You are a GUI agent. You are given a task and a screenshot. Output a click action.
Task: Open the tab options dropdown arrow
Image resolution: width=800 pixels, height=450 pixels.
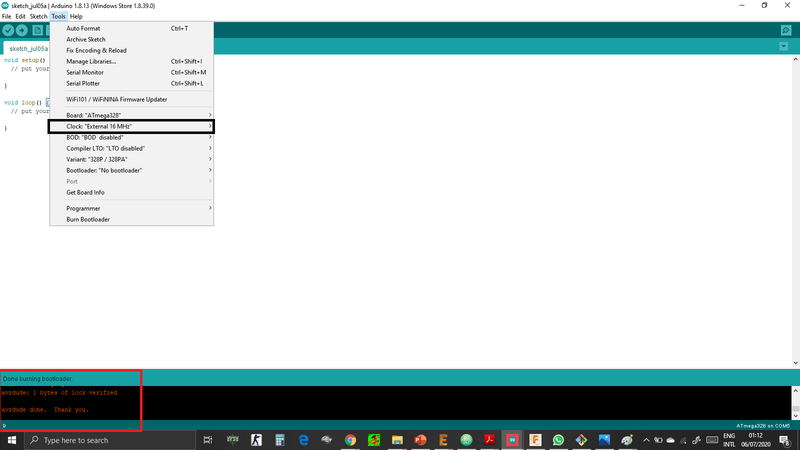(x=784, y=46)
